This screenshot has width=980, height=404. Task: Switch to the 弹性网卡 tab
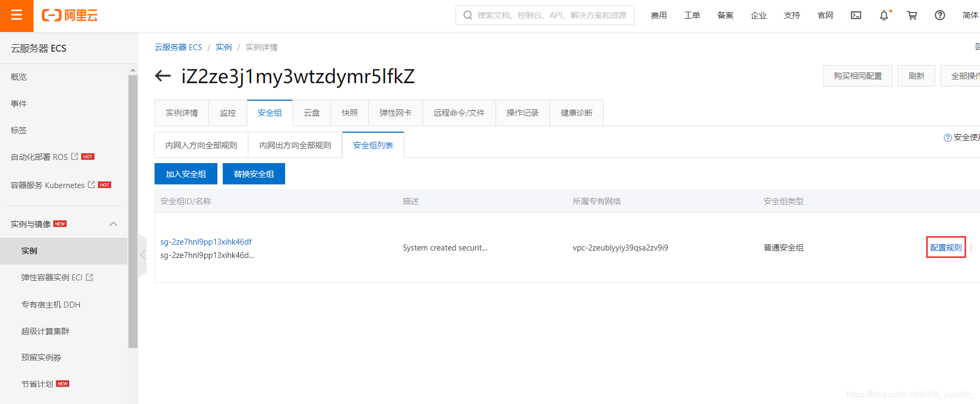(x=395, y=113)
